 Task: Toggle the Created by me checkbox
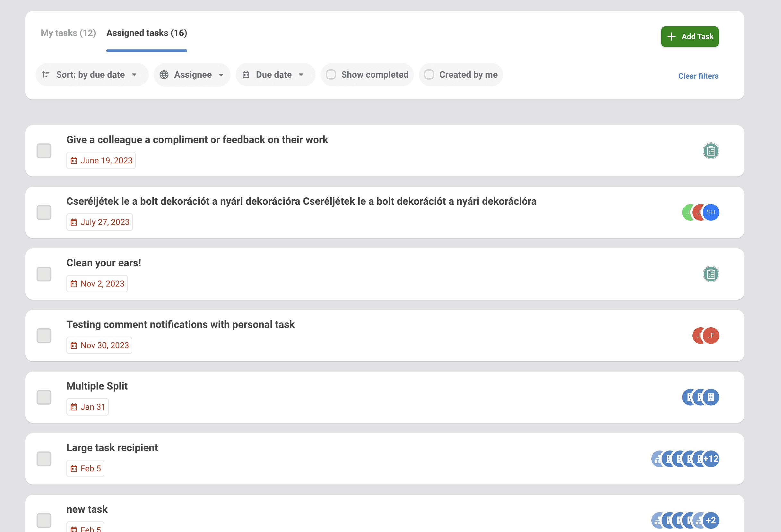click(x=429, y=74)
